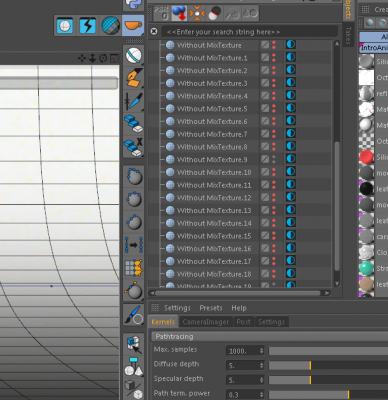Toggle layer checkbox of Without MixTexture.4
388x400 pixels.
click(265, 96)
